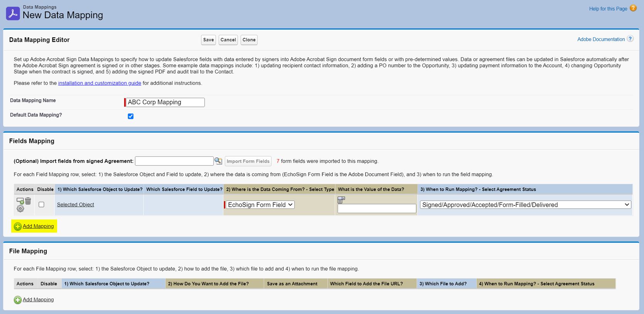The height and width of the screenshot is (314, 644).
Task: Click the Adobe Documentation help icon
Action: pos(630,39)
